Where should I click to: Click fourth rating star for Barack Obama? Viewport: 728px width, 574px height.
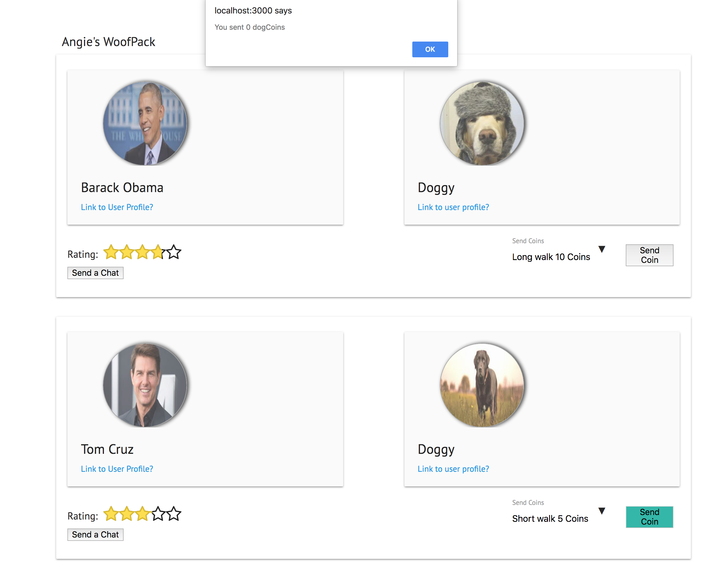[x=158, y=252]
